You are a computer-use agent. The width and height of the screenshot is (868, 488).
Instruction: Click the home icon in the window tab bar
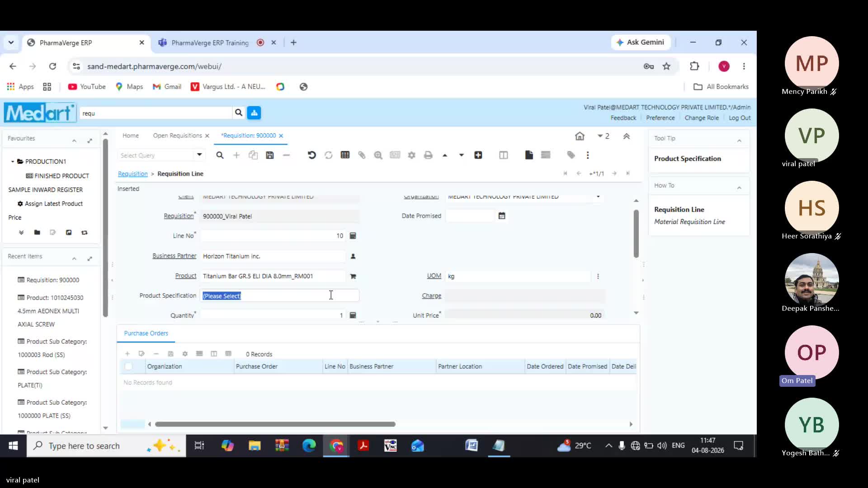click(580, 136)
